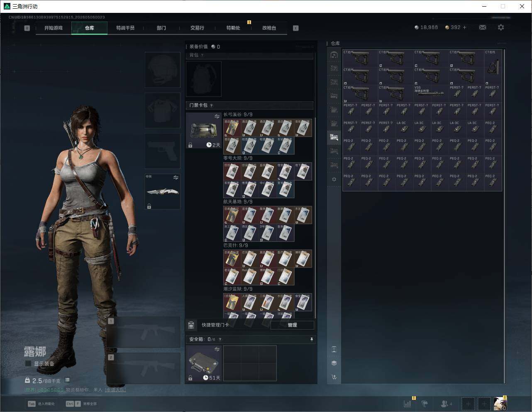The image size is (532, 412).
Task: Open help for 安全箱
Action: (220, 339)
